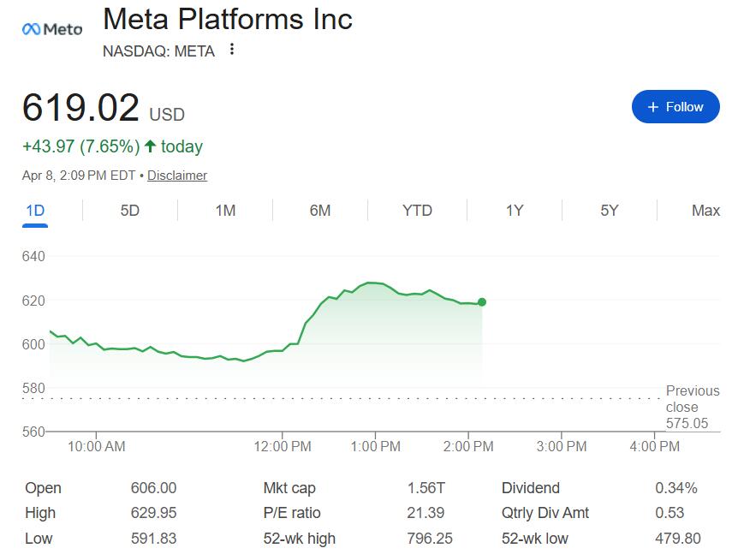Click the green up arrow indicator
Image resolution: width=732 pixels, height=560 pixels.
(150, 146)
